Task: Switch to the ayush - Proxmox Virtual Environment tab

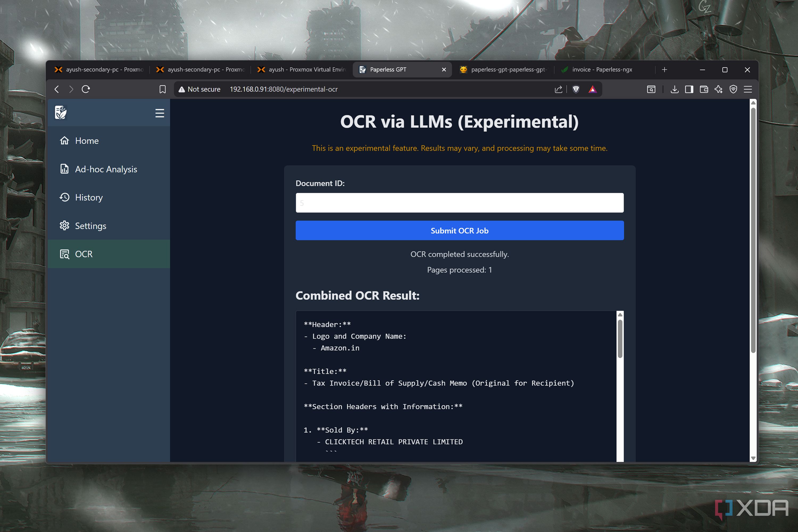Action: tap(301, 69)
